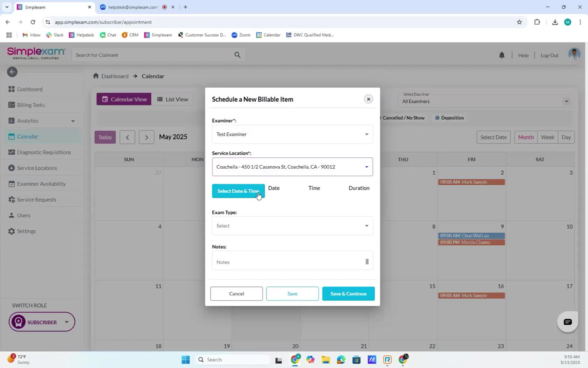Open the user profile avatar
This screenshot has width=588, height=368.
coord(574,54)
